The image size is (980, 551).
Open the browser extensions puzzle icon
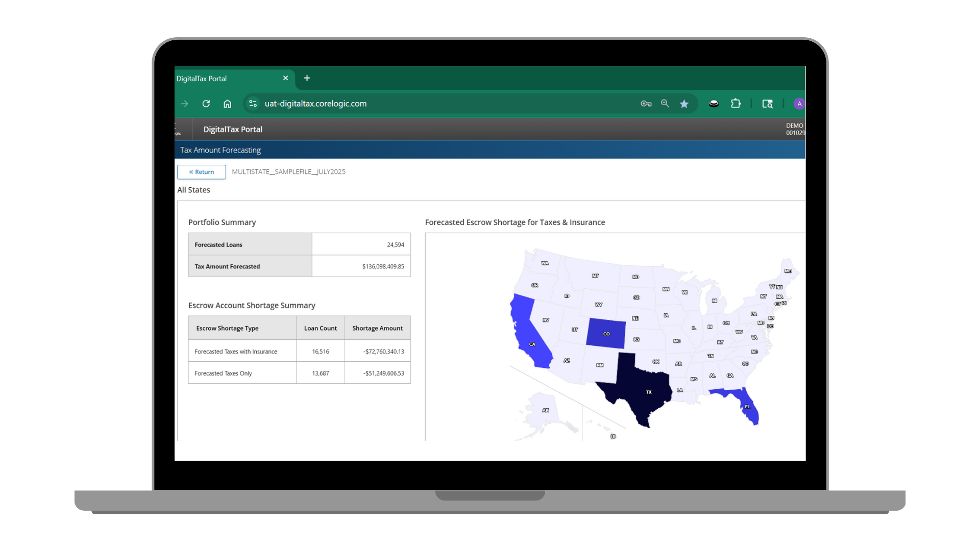click(x=736, y=104)
